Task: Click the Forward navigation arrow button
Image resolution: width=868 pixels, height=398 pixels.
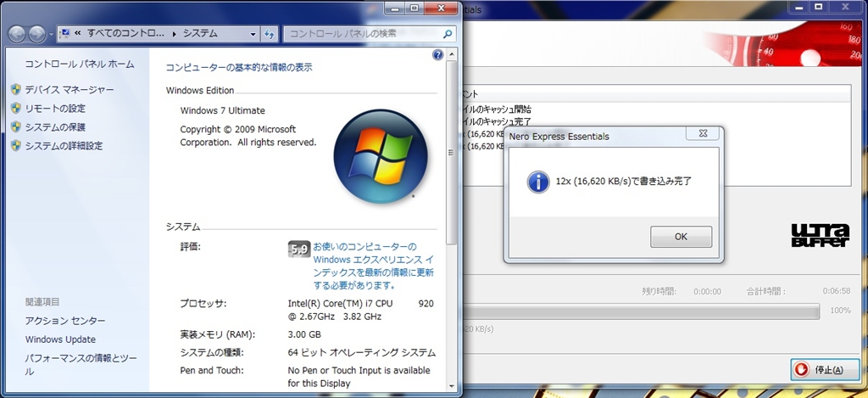Action: click(36, 34)
